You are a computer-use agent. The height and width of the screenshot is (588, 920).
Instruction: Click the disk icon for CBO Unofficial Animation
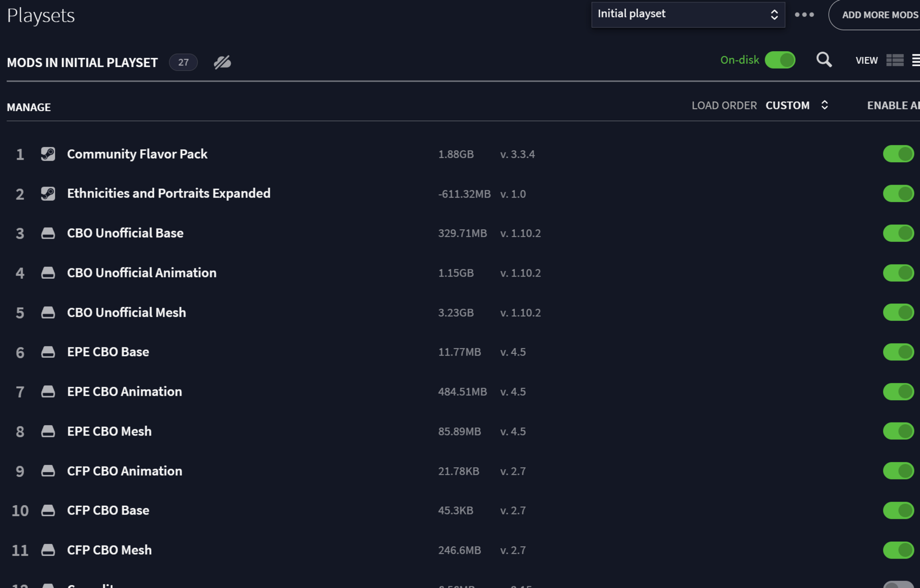[48, 273]
